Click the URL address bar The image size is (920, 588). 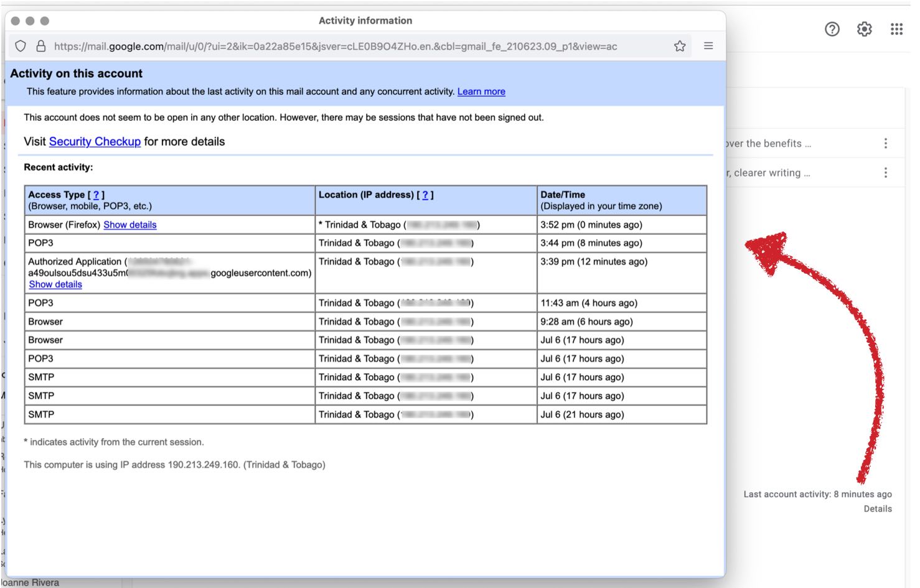[336, 46]
